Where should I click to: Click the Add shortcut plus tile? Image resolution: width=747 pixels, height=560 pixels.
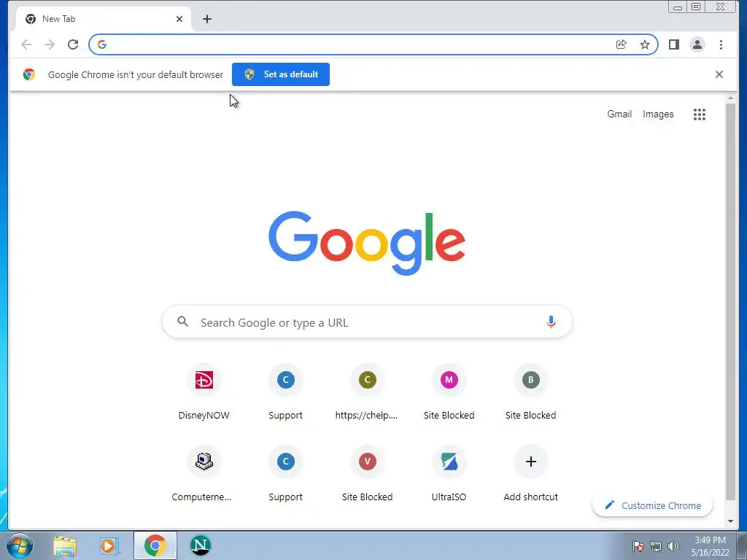(x=531, y=473)
